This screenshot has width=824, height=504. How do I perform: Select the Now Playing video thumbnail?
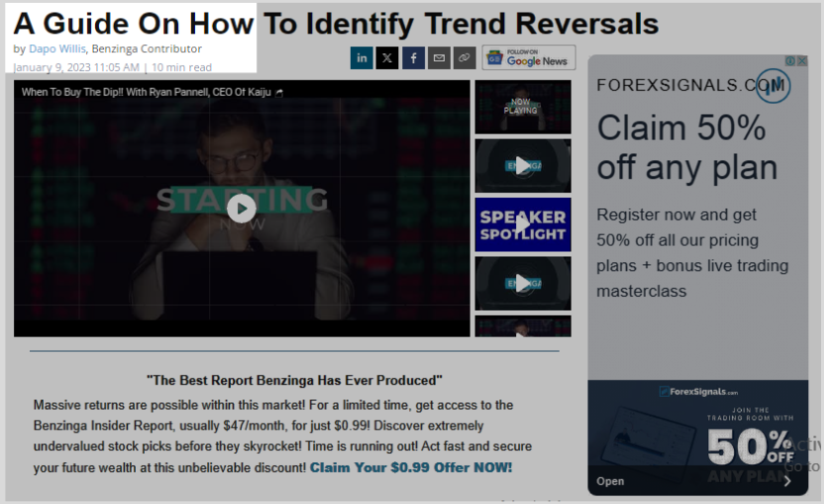coord(523,107)
